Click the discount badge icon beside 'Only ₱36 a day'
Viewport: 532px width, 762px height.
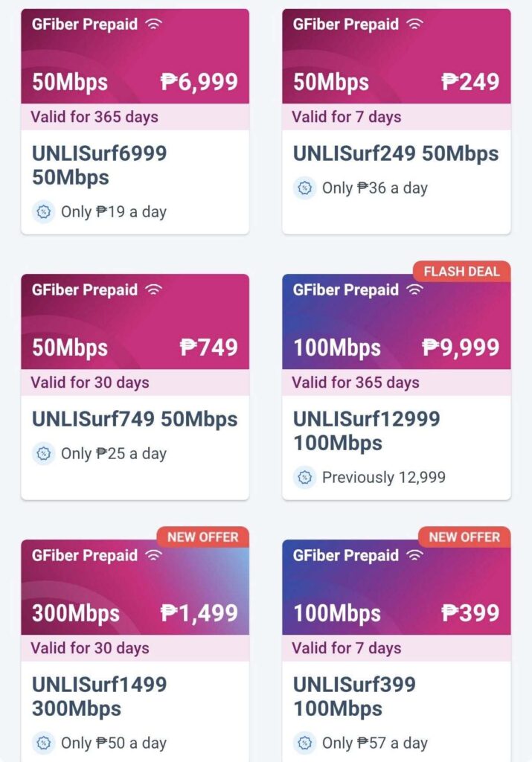pyautogui.click(x=304, y=188)
